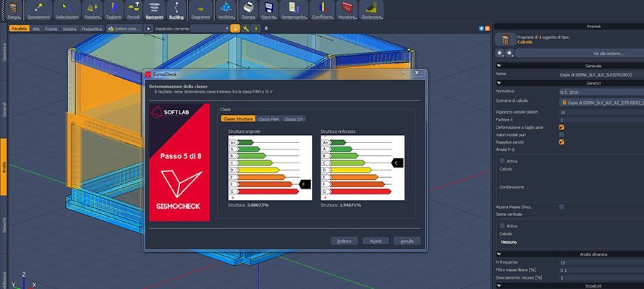Open the Geometrie side tab
Image resolution: width=644 pixels, height=289 pixels.
tap(4, 53)
